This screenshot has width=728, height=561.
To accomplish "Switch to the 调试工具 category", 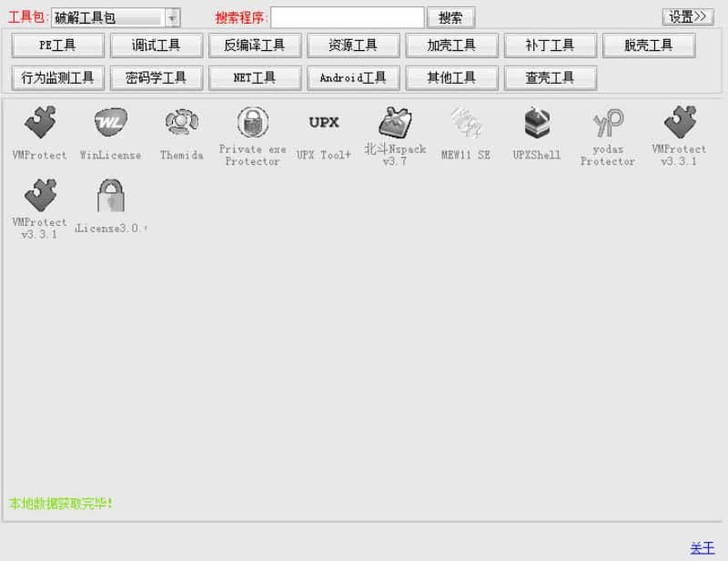I will (x=156, y=46).
